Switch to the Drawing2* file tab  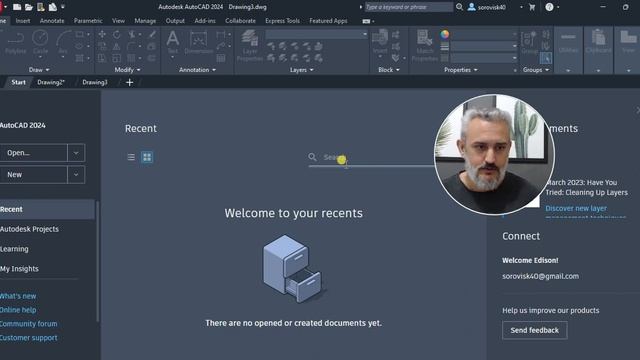(x=51, y=82)
